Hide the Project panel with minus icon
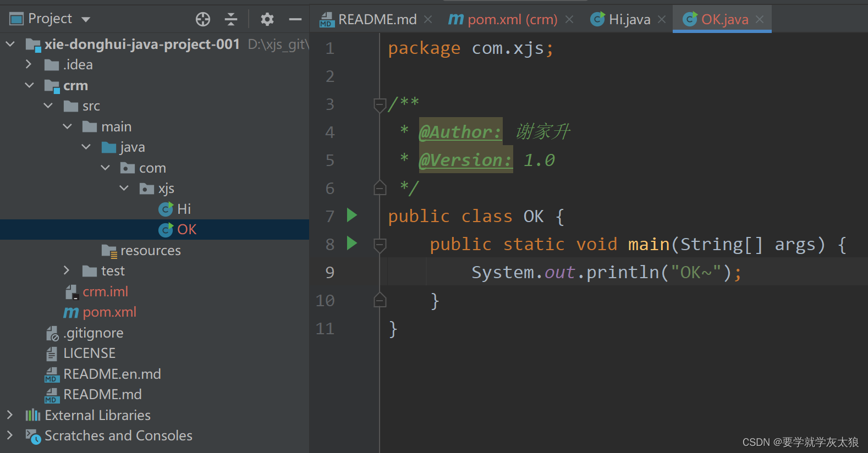This screenshot has height=453, width=868. (295, 19)
